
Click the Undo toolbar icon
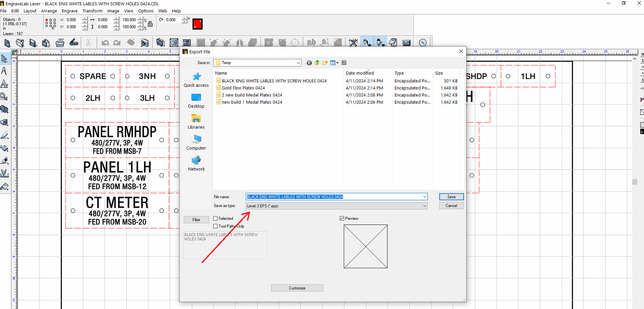[x=105, y=42]
